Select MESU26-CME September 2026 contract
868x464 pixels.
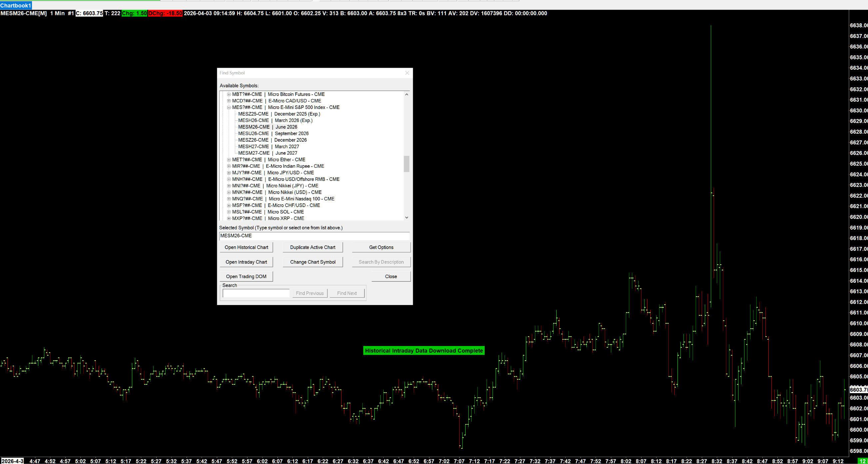point(273,134)
